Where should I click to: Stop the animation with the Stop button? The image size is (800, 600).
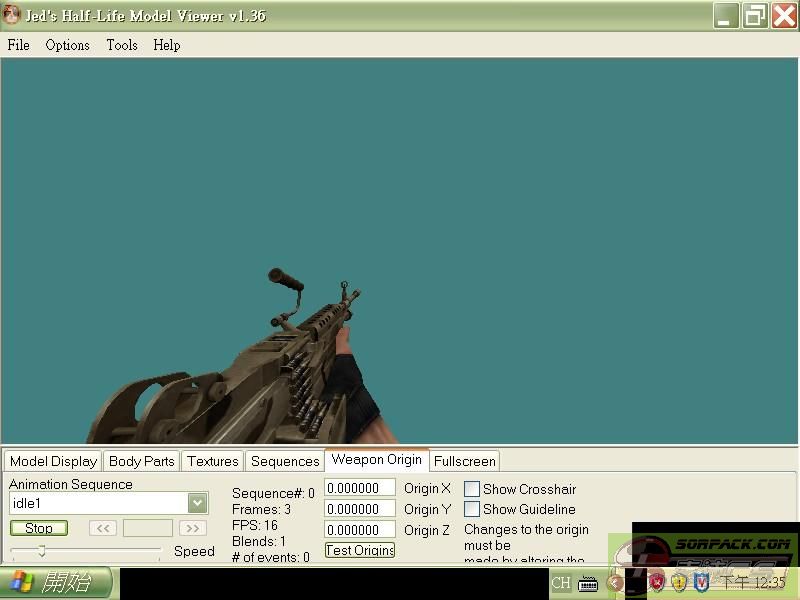(39, 528)
